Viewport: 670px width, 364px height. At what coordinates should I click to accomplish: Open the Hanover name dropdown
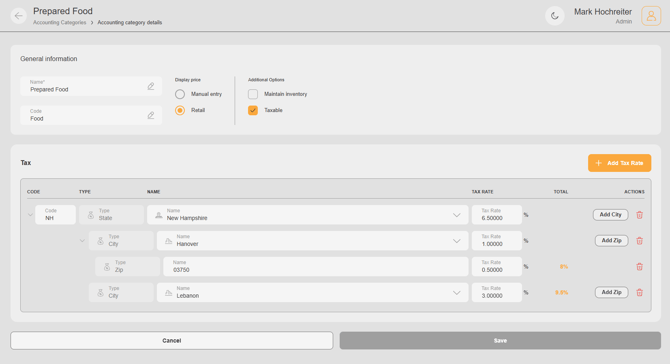(456, 241)
